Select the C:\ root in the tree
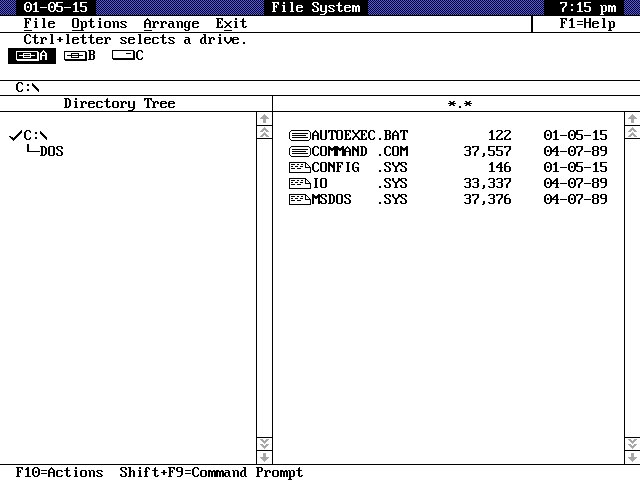Viewport: 640px width, 480px height. tap(35, 135)
